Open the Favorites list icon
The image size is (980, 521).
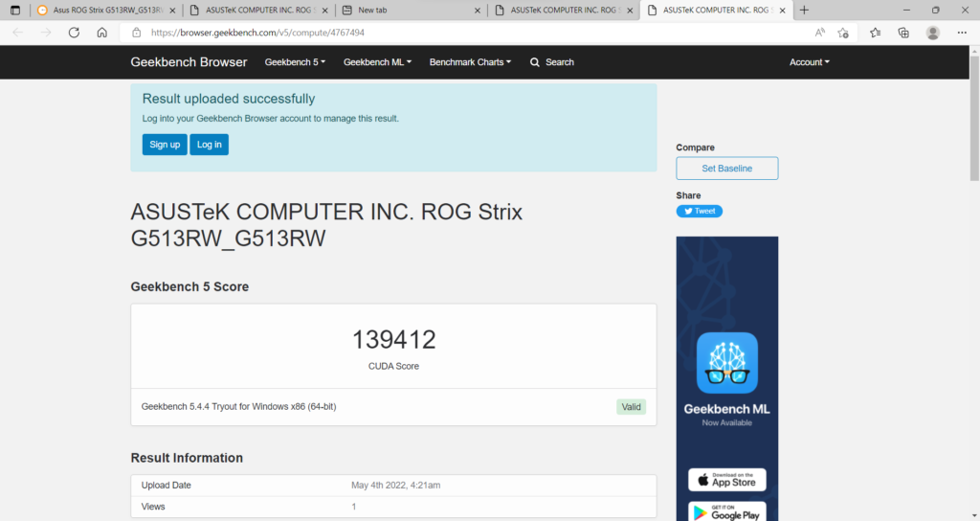point(875,33)
